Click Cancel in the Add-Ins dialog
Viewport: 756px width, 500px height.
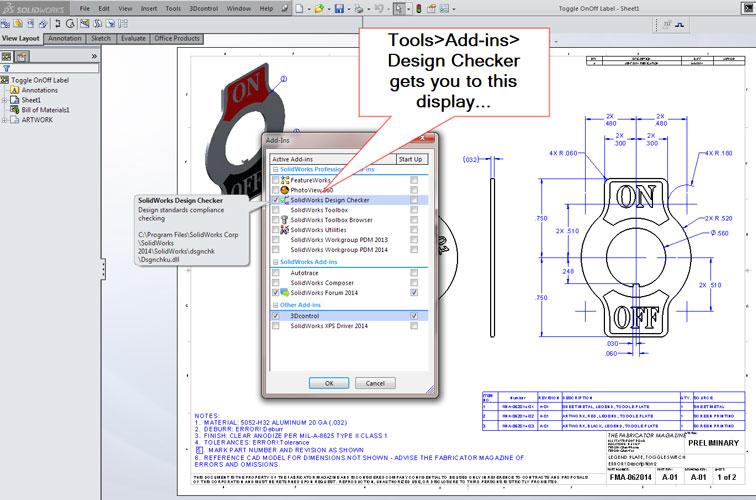pos(375,383)
